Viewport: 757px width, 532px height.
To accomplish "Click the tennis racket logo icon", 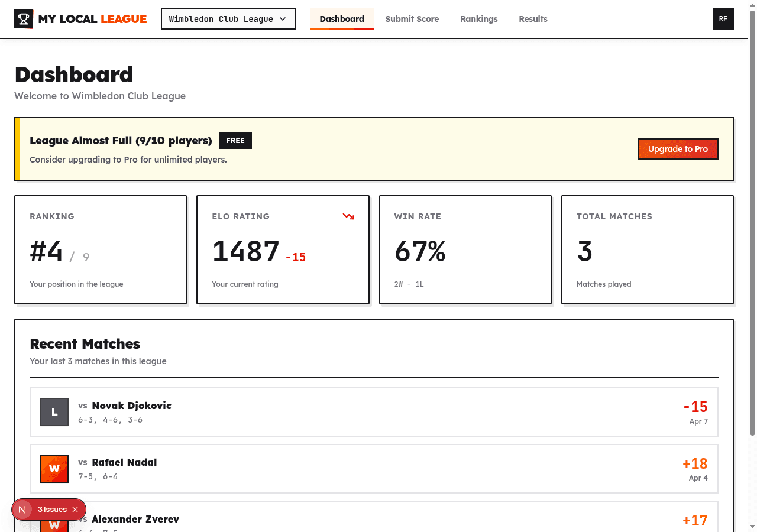I will pyautogui.click(x=23, y=18).
